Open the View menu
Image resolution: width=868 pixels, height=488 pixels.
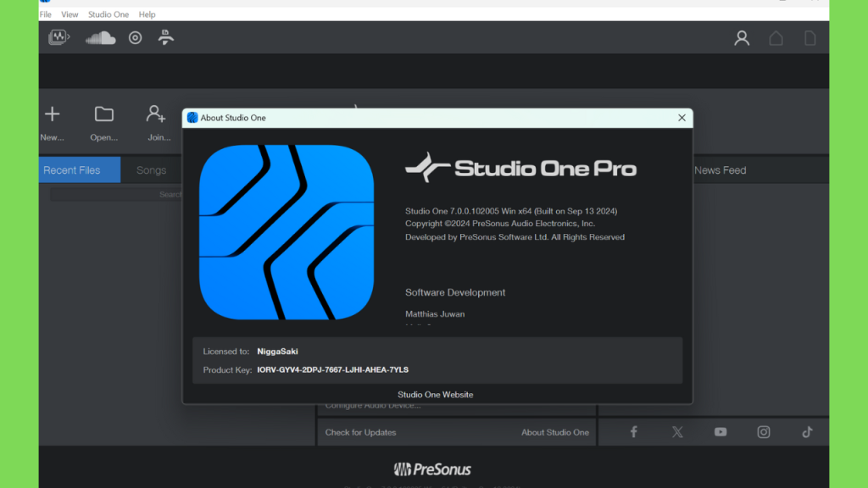70,14
